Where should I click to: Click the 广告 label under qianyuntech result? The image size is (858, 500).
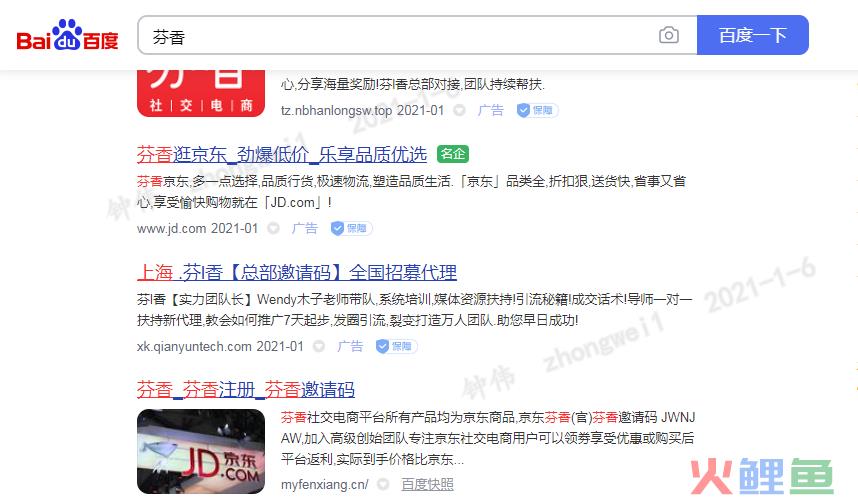[350, 346]
